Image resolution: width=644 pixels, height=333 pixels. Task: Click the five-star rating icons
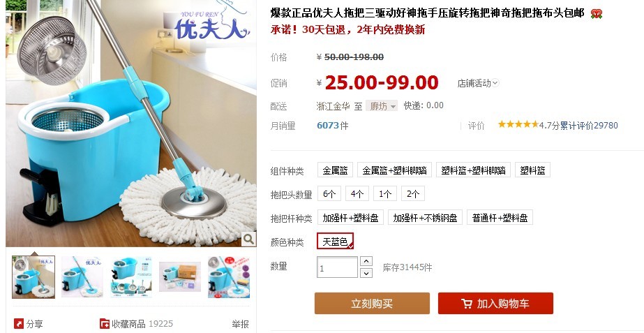(518, 124)
